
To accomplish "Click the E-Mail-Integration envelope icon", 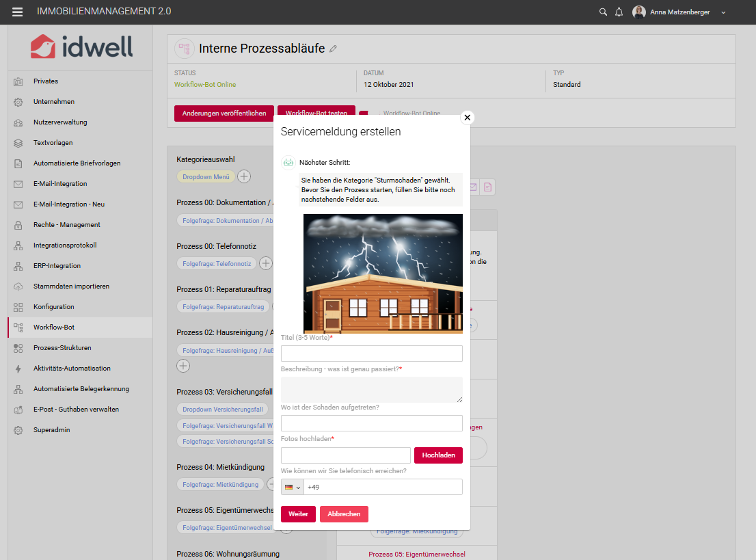I will pyautogui.click(x=18, y=184).
